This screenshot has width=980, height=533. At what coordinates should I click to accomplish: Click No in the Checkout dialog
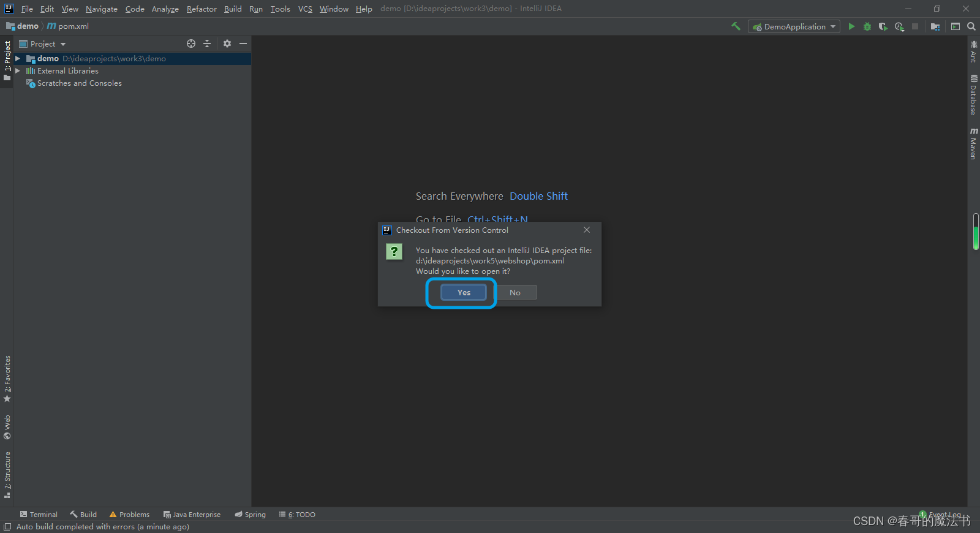515,293
